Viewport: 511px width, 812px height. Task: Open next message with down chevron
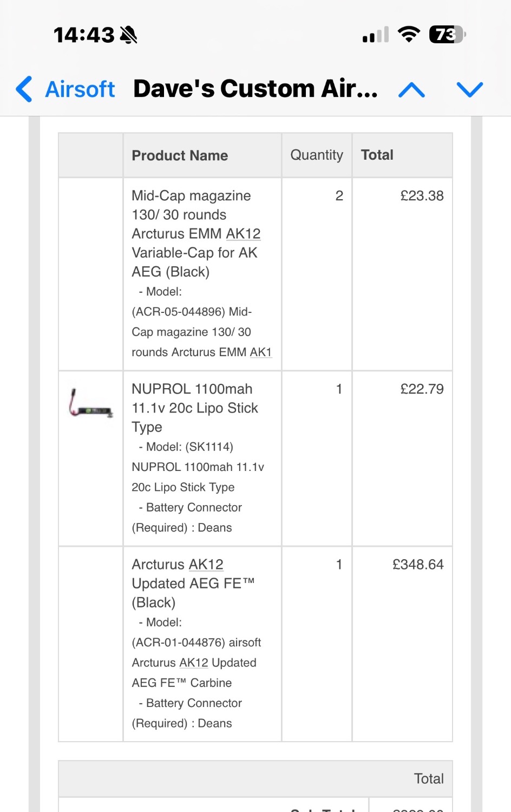click(469, 89)
